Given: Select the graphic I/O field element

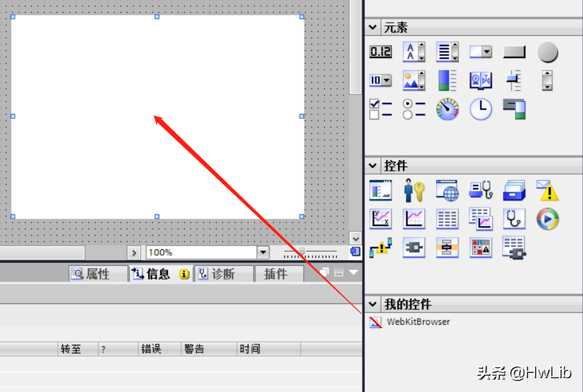Looking at the screenshot, I should 414,80.
